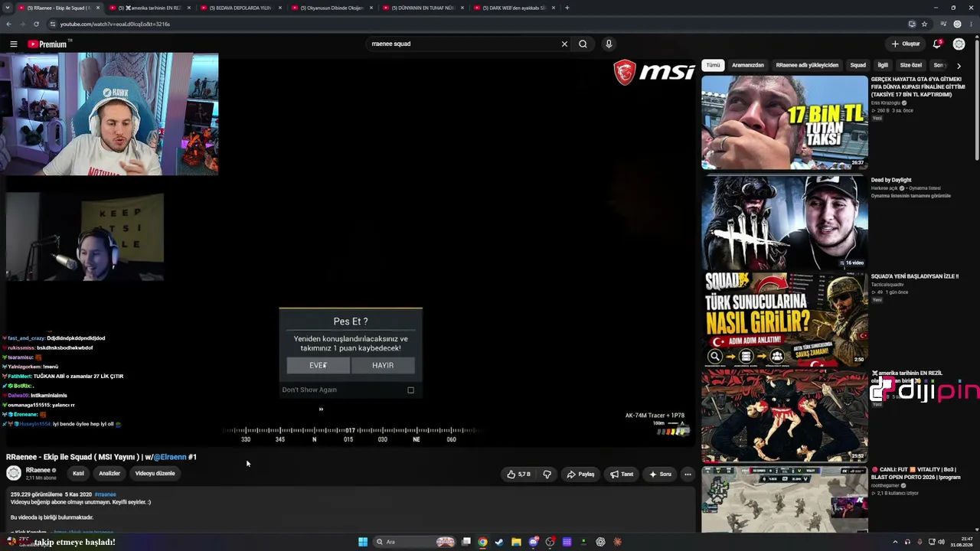Open the YouTube guide hamburger menu
Image resolution: width=980 pixels, height=551 pixels.
(13, 44)
